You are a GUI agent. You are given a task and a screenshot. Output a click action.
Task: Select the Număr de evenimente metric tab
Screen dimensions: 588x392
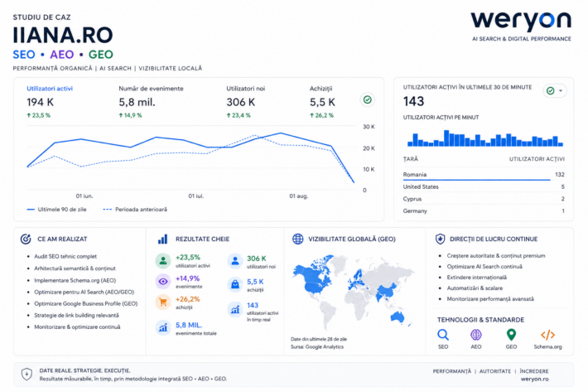(x=151, y=102)
